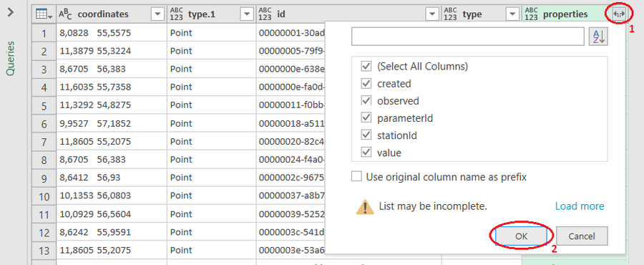The width and height of the screenshot is (644, 265).
Task: Uncheck the value column checkbox
Action: tap(366, 153)
